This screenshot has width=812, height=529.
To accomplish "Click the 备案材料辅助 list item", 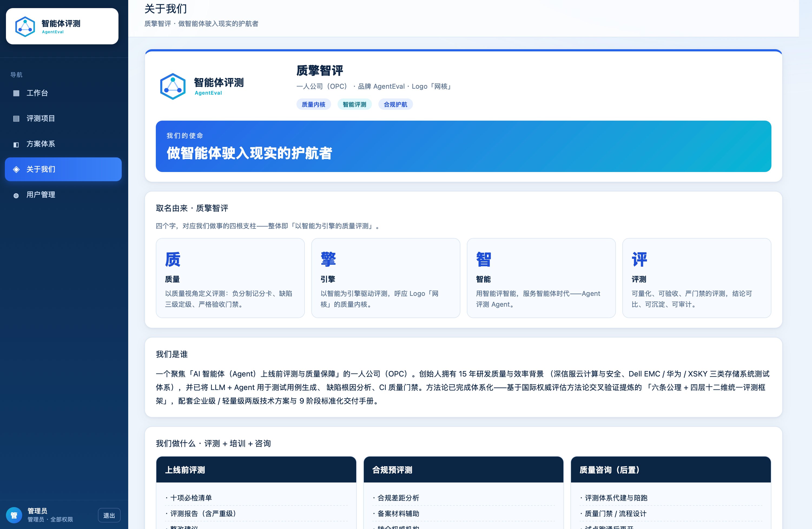I will tap(464, 514).
